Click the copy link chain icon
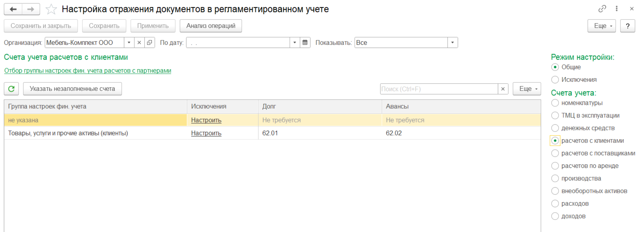This screenshot has height=232, width=644. click(x=602, y=9)
